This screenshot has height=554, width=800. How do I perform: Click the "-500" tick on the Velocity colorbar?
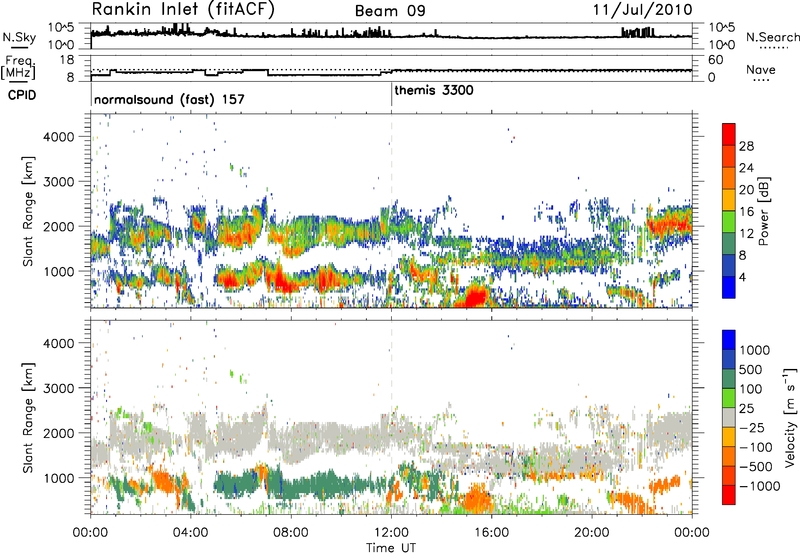point(755,466)
